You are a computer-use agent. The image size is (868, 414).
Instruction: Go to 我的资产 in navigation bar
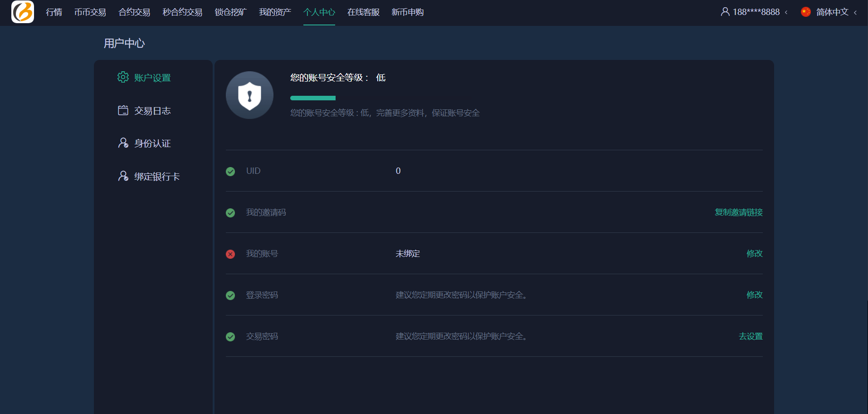click(275, 12)
